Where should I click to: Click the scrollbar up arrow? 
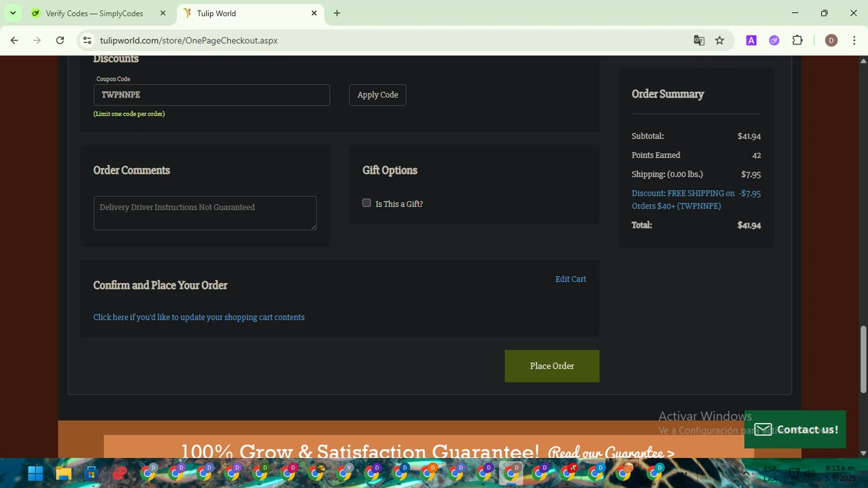point(863,61)
